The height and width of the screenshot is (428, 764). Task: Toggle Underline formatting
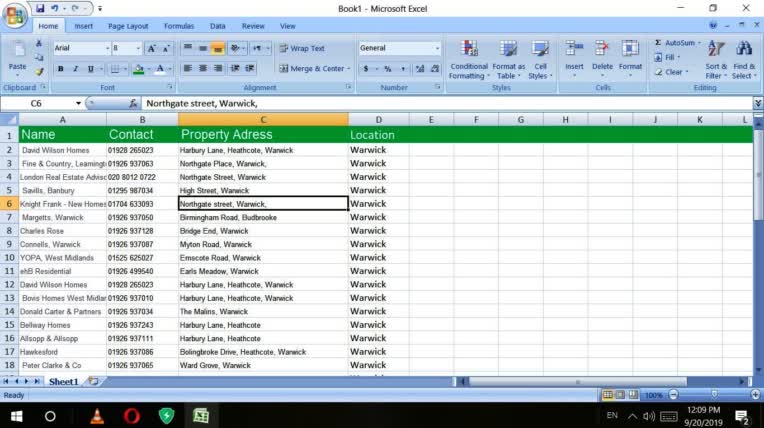(90, 69)
